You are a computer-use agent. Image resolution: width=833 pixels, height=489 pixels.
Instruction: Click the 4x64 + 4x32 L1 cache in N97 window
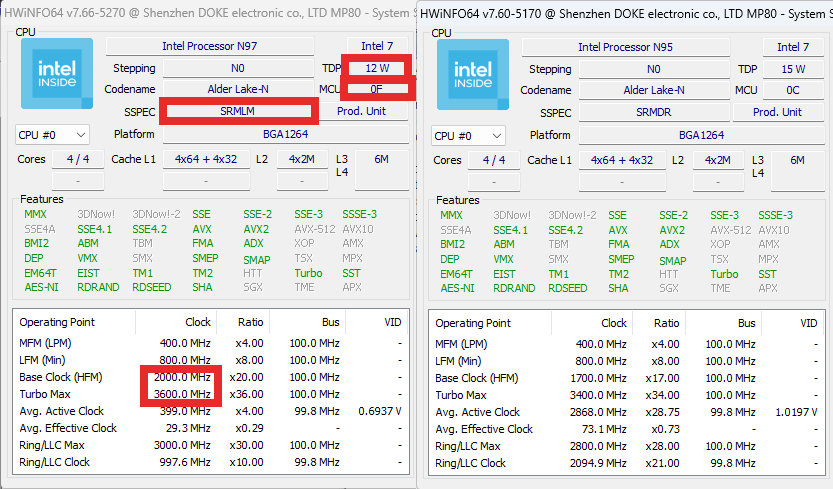tap(206, 159)
